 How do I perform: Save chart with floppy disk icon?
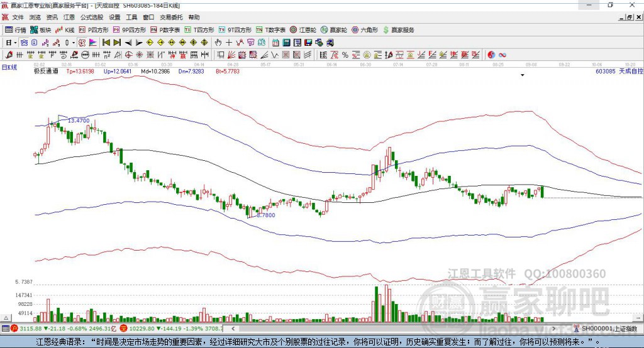pyautogui.click(x=308, y=43)
